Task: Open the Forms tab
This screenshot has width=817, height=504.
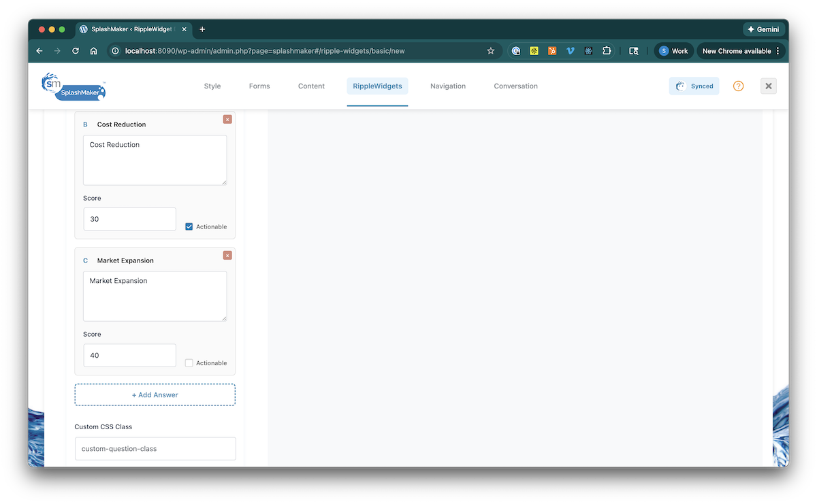Action: click(x=259, y=86)
